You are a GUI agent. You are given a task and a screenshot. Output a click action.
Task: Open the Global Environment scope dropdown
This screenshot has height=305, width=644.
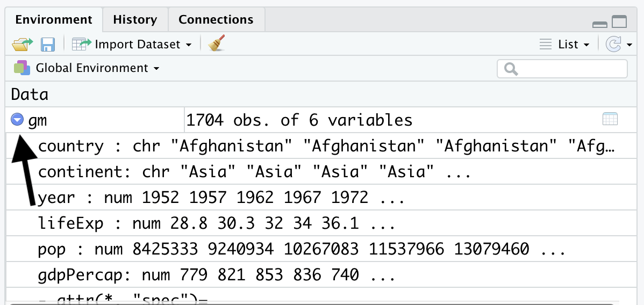point(98,68)
